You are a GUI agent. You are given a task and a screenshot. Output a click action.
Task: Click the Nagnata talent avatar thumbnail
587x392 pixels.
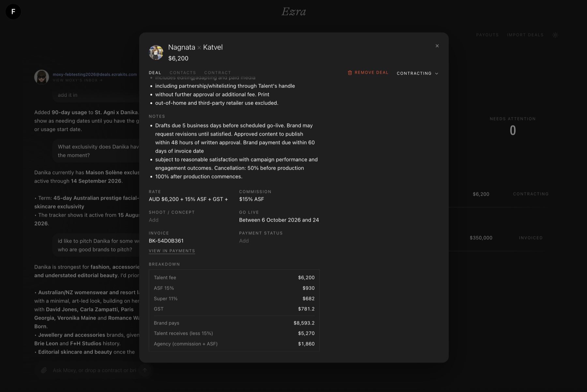pyautogui.click(x=156, y=52)
